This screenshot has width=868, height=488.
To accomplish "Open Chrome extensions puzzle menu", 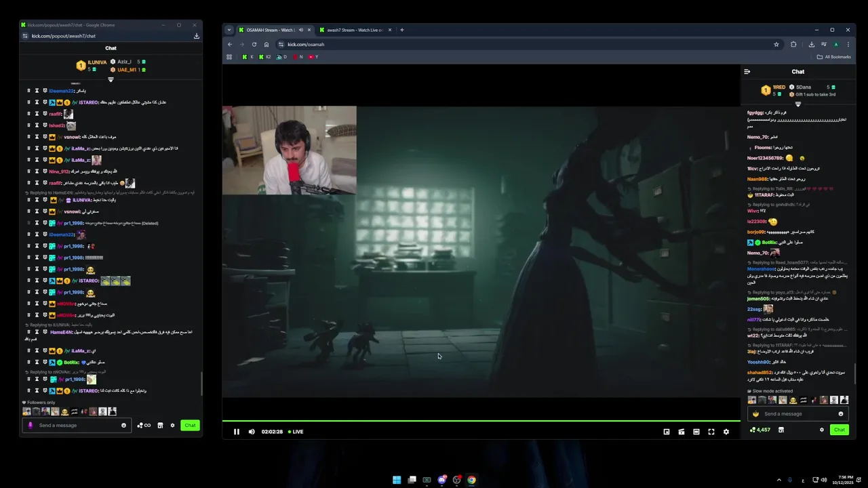I will 793,45.
